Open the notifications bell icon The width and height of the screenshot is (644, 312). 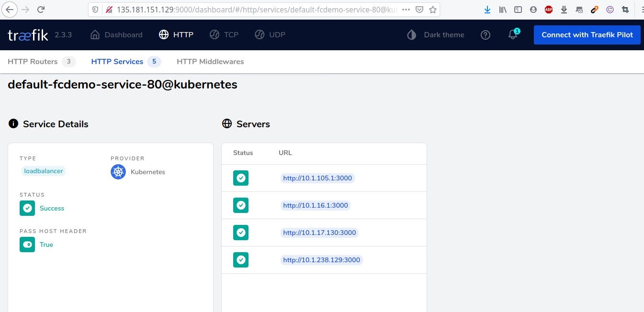coord(513,35)
